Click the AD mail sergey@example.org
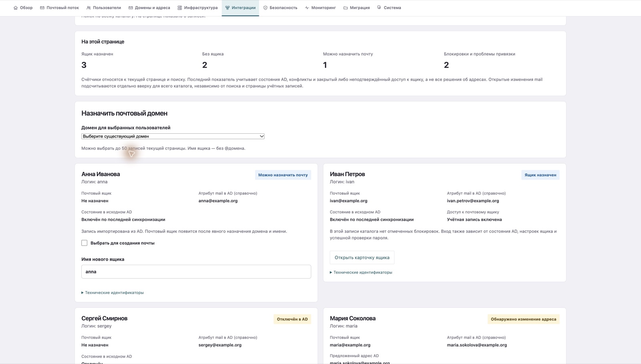 (x=220, y=345)
